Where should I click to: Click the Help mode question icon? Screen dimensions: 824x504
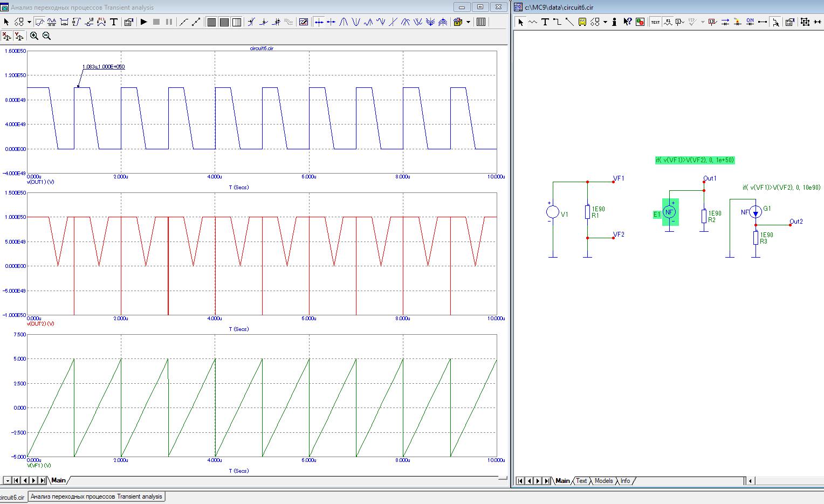pyautogui.click(x=627, y=22)
